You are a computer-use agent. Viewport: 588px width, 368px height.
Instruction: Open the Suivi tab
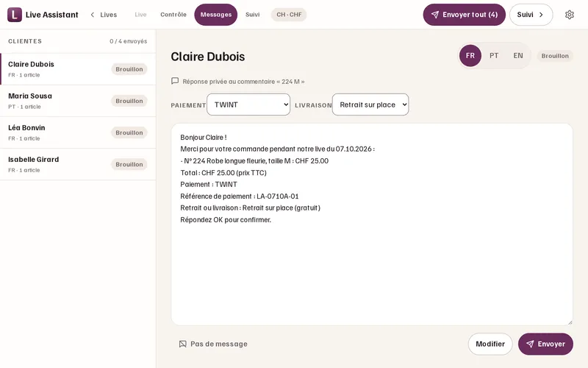(252, 15)
